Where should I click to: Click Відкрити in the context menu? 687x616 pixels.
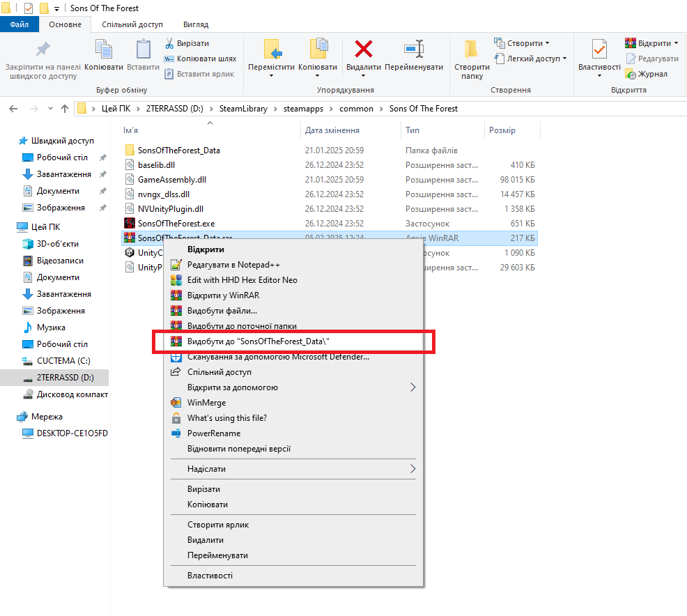[x=293, y=249]
